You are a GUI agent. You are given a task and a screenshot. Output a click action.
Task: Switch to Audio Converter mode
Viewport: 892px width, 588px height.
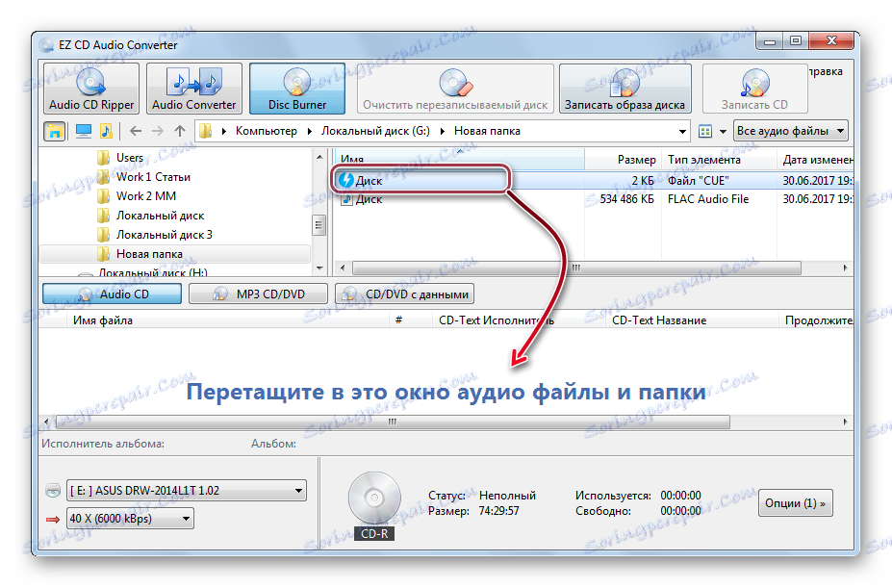(194, 89)
